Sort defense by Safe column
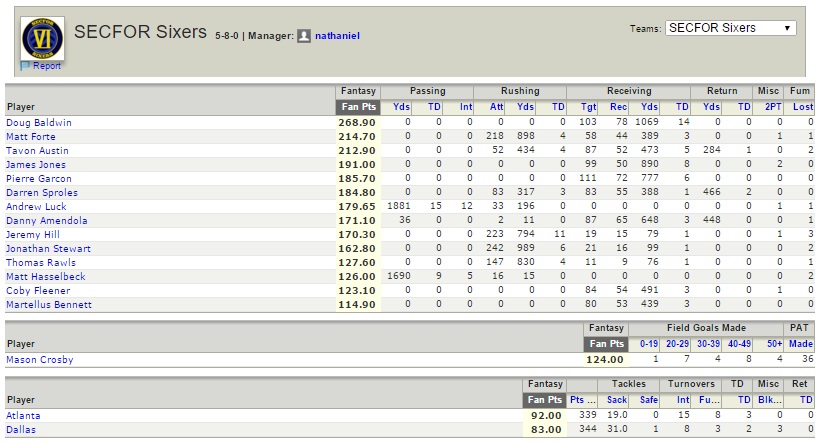The width and height of the screenshot is (819, 443). point(649,400)
